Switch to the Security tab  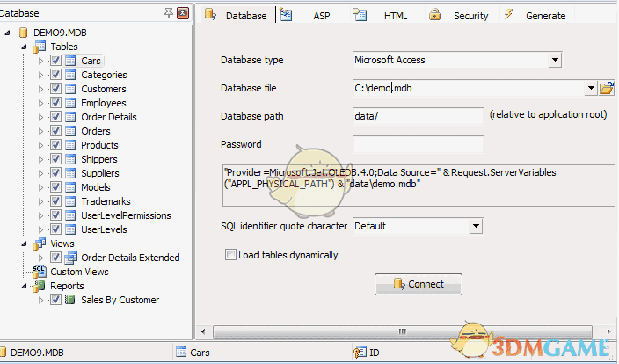pyautogui.click(x=460, y=16)
